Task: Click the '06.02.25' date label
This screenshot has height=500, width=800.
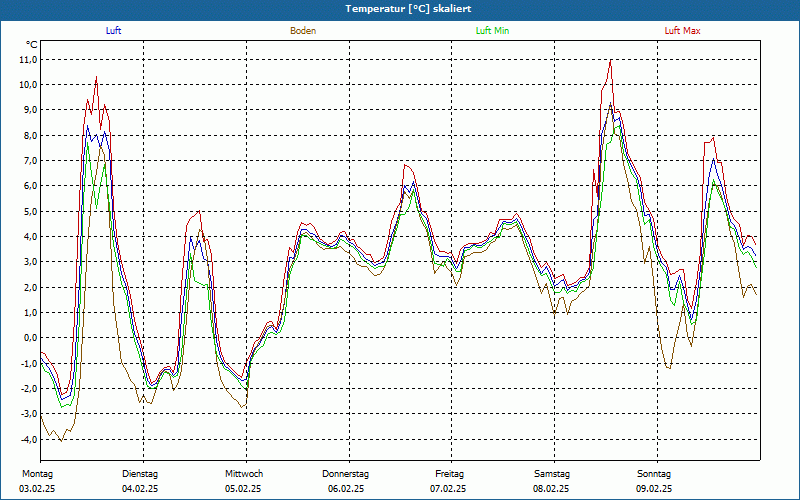Action: click(346, 489)
